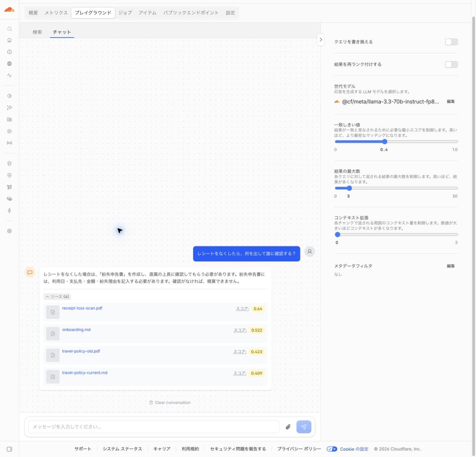
Task: Open the clock history sidebar icon
Action: click(9, 52)
